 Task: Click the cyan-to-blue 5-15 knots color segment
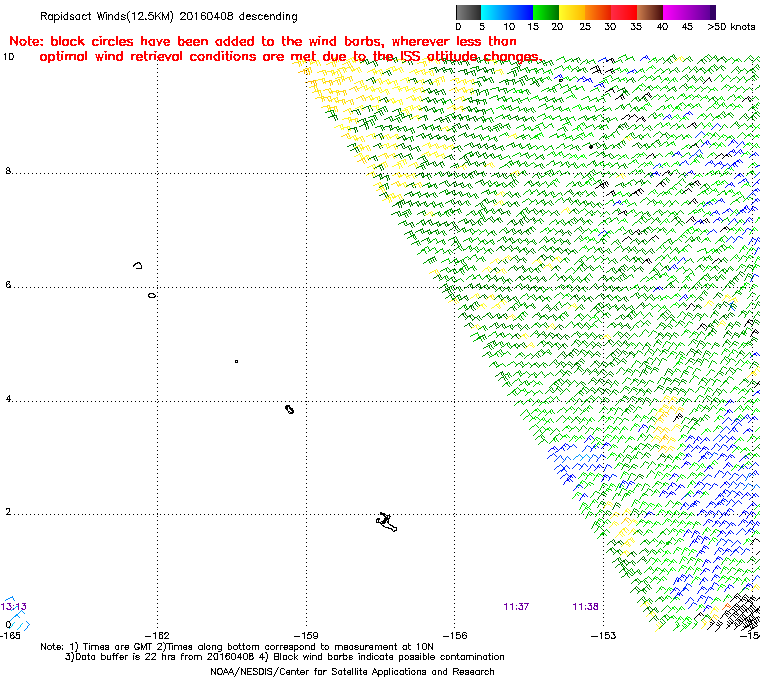[x=507, y=12]
